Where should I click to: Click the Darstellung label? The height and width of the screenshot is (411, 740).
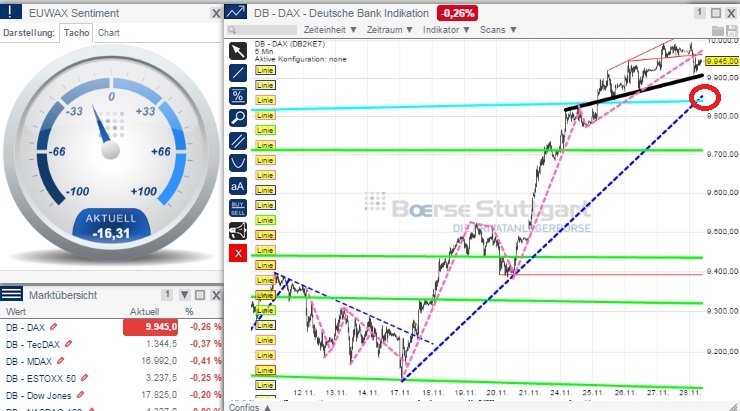pos(28,33)
